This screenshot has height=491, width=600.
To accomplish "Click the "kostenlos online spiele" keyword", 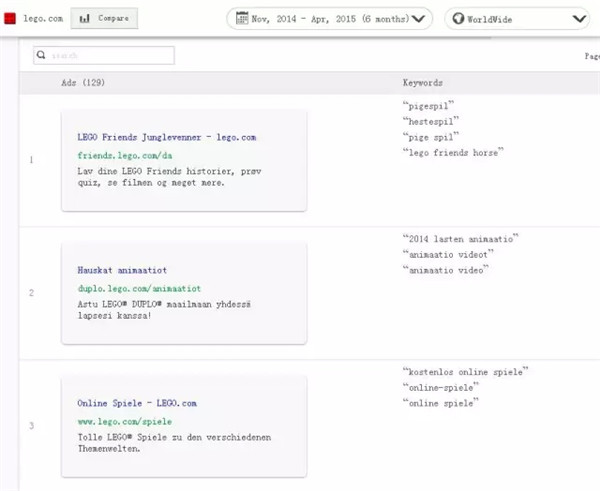I will 465,372.
